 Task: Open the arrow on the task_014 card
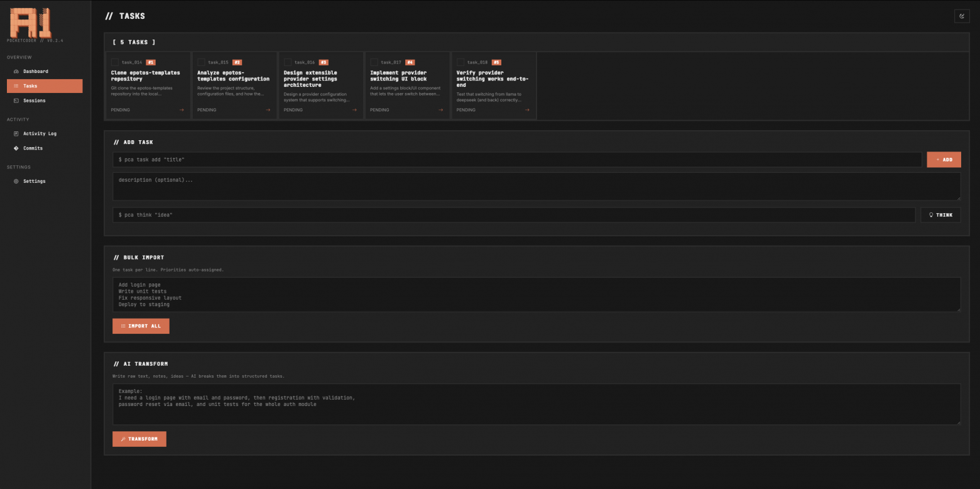(x=182, y=110)
